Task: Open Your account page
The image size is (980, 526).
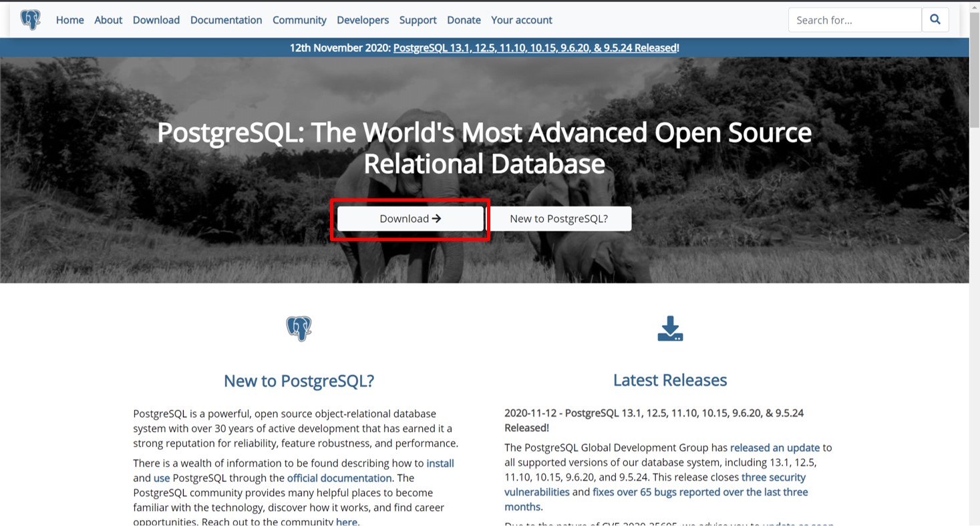Action: click(x=521, y=20)
